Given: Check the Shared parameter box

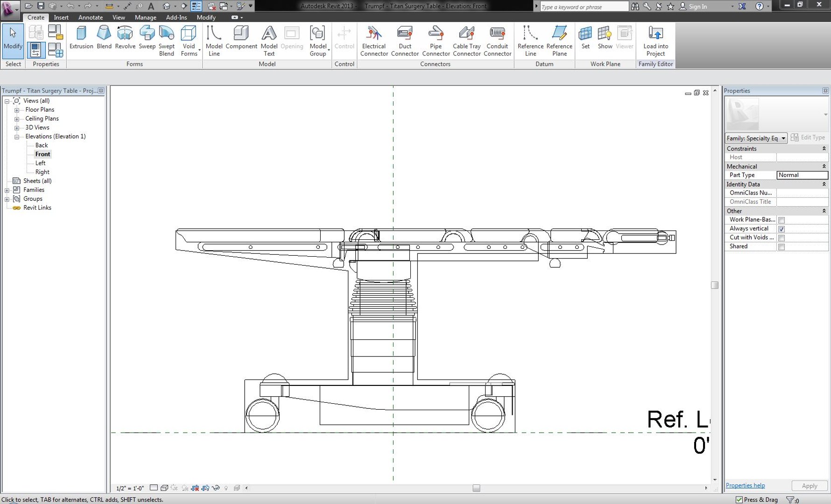Looking at the screenshot, I should tap(782, 247).
